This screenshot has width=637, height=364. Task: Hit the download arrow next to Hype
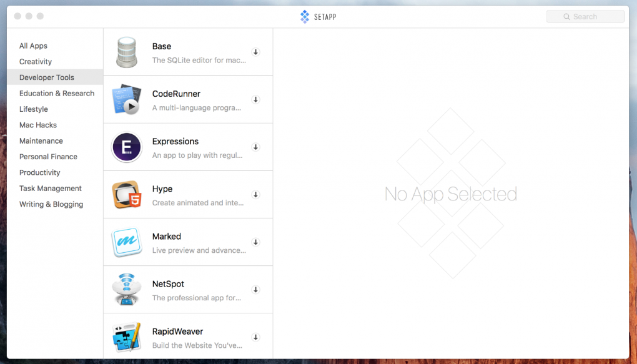pyautogui.click(x=255, y=195)
